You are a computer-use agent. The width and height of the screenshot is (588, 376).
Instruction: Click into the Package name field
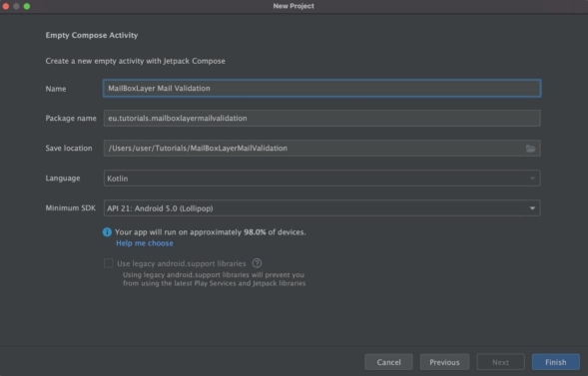(x=321, y=119)
